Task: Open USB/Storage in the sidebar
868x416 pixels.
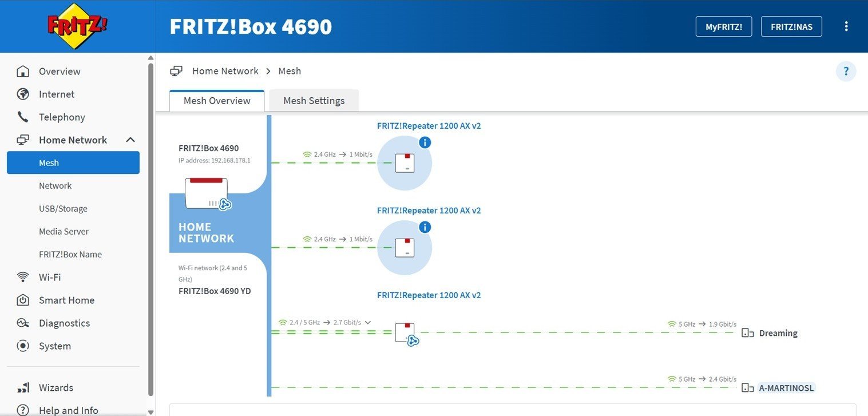Action: coord(63,209)
